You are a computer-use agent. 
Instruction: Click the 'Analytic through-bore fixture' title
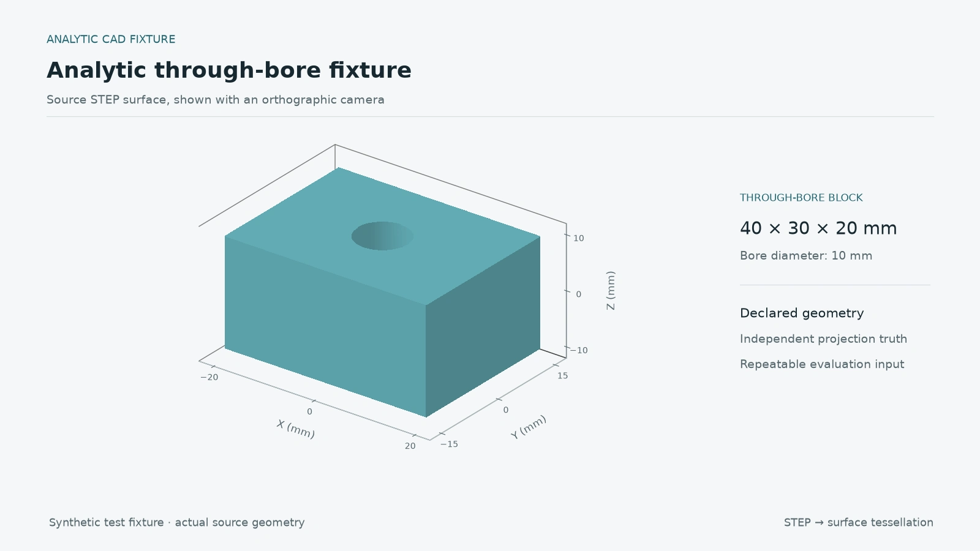click(229, 70)
